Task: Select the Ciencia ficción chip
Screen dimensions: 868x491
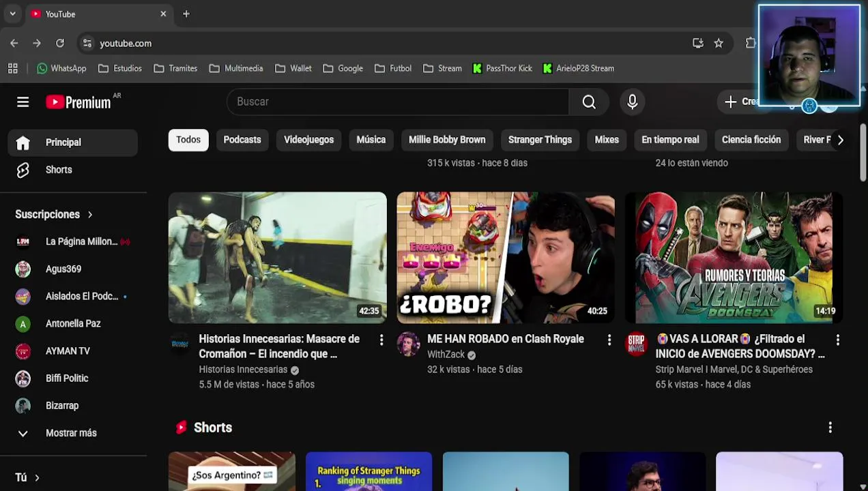Action: tap(751, 140)
